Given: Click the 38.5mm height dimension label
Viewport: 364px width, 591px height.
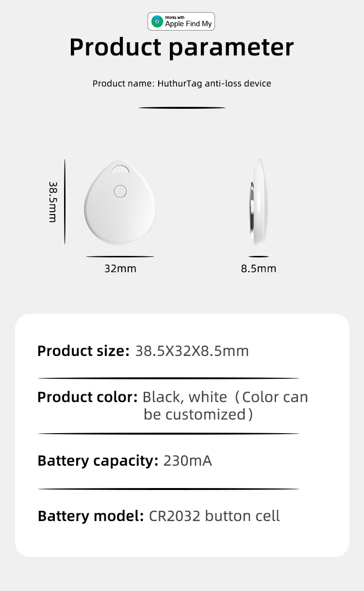Looking at the screenshot, I should pos(52,202).
